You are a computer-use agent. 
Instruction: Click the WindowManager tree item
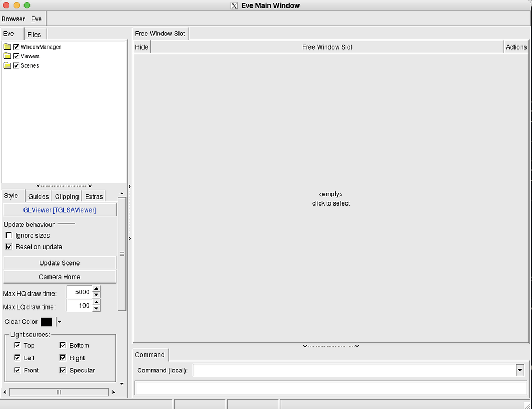[x=41, y=47]
